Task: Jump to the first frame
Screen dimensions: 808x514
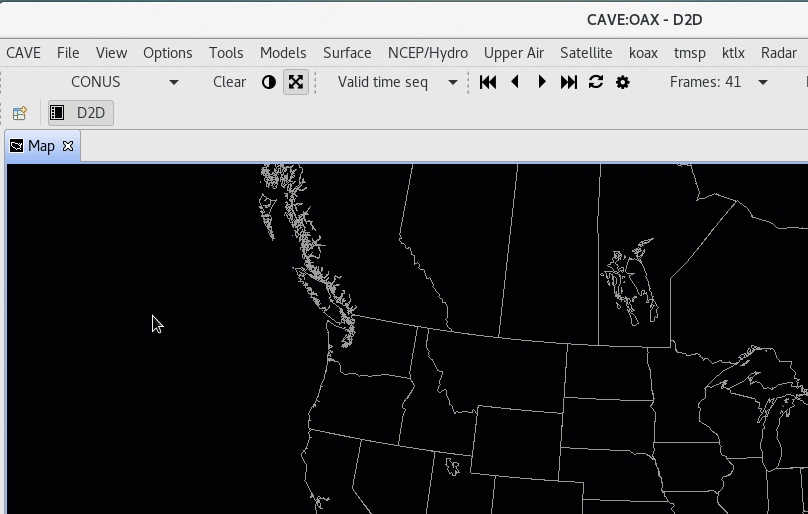Action: (x=487, y=82)
